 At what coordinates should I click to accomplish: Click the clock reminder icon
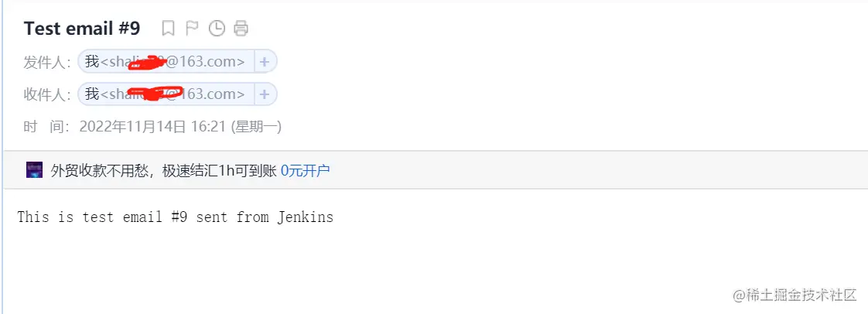[x=217, y=29]
